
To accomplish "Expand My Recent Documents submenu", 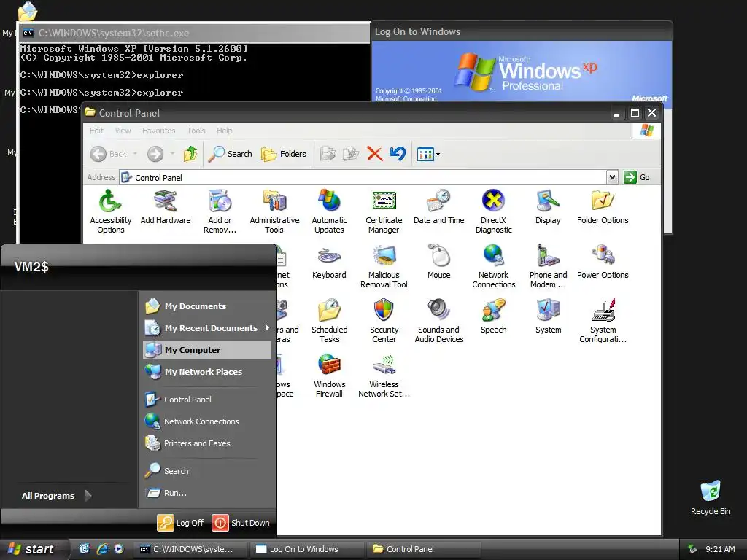I will tap(207, 328).
